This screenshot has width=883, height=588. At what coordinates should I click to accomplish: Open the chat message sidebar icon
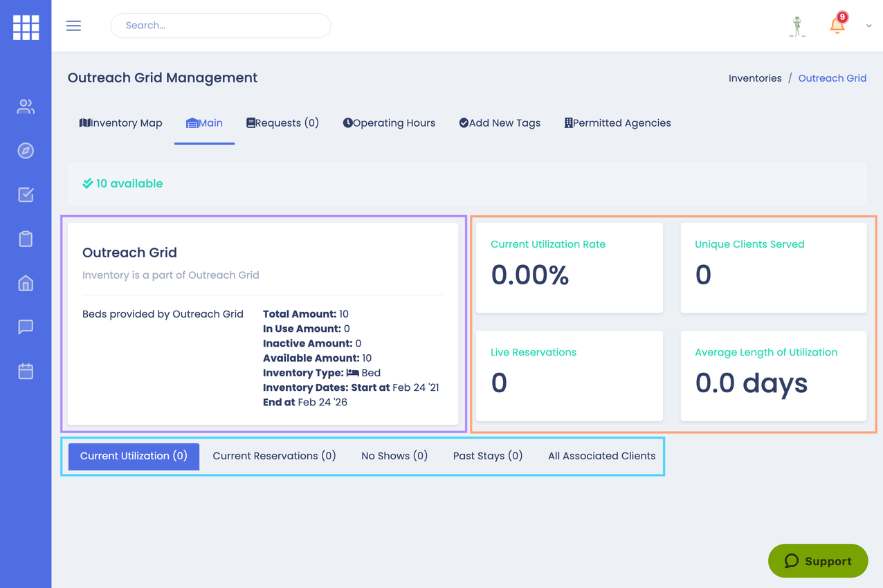pos(26,327)
